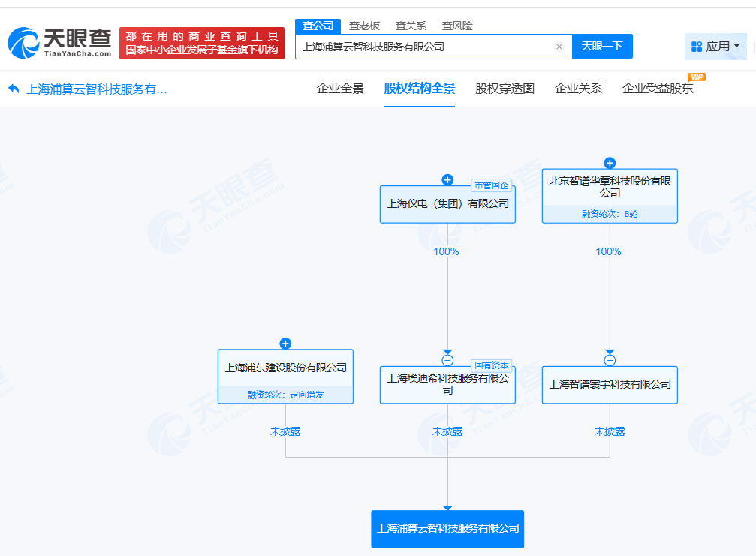The image size is (756, 556).
Task: Expand the 上海浦东建设股份 node
Action: 285,344
